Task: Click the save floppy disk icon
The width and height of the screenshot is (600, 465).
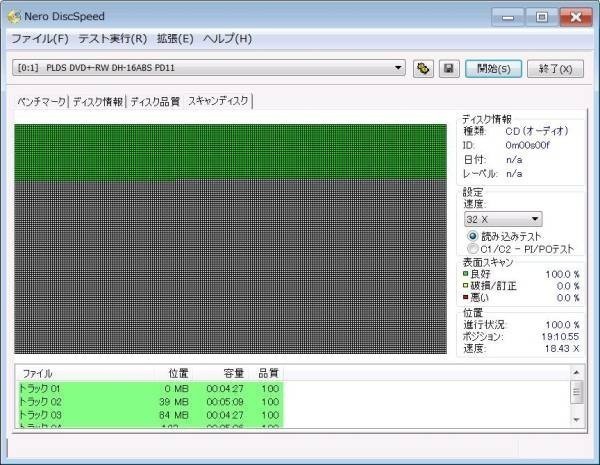Action: [449, 69]
